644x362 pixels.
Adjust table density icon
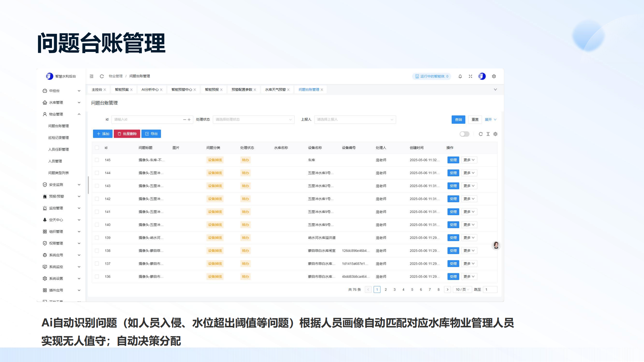tap(488, 134)
